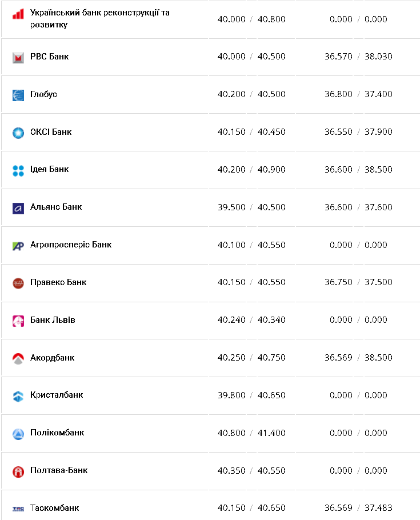Click the Український банк реконструкції red bars icon

point(18,14)
